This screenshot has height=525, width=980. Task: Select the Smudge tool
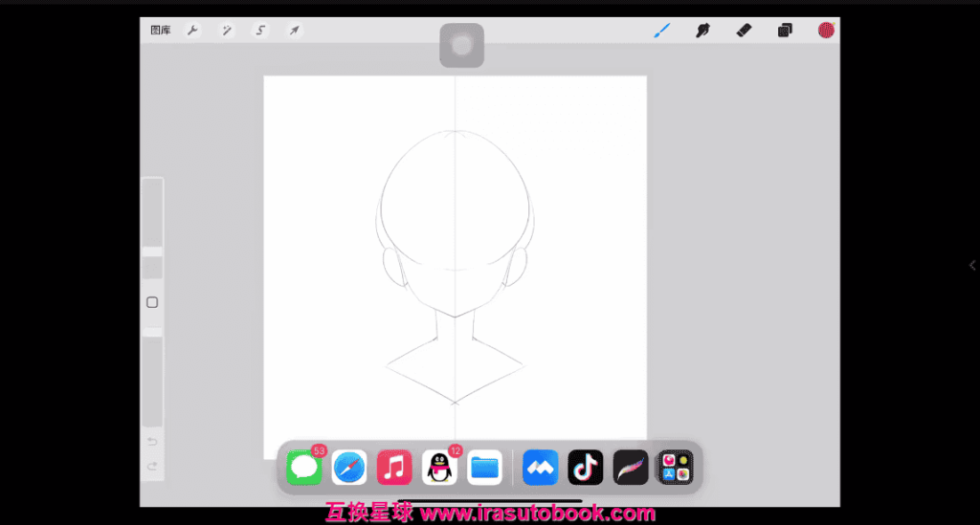702,31
